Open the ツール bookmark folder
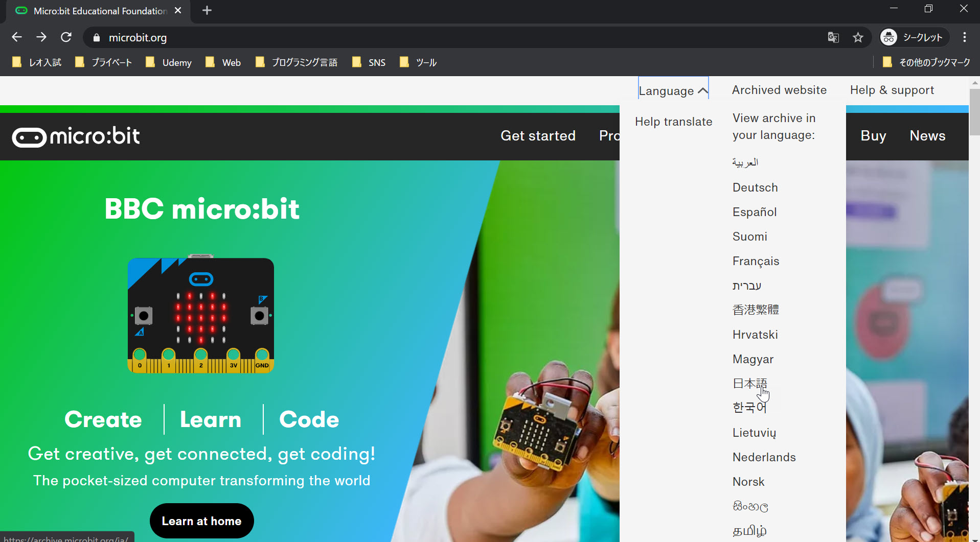The width and height of the screenshot is (980, 542). pyautogui.click(x=418, y=62)
